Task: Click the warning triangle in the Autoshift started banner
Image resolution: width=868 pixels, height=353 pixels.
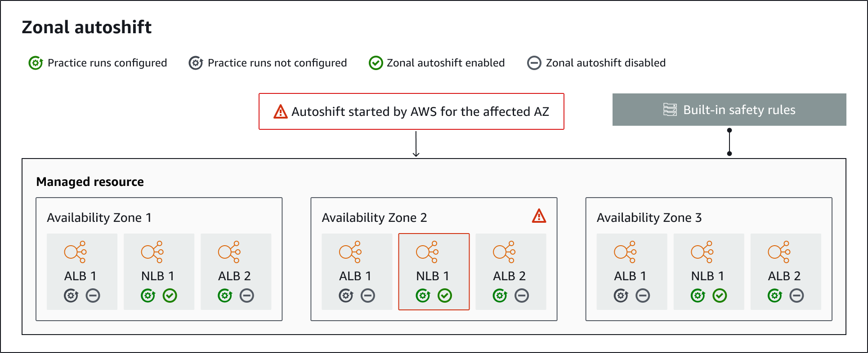Action: 280,111
